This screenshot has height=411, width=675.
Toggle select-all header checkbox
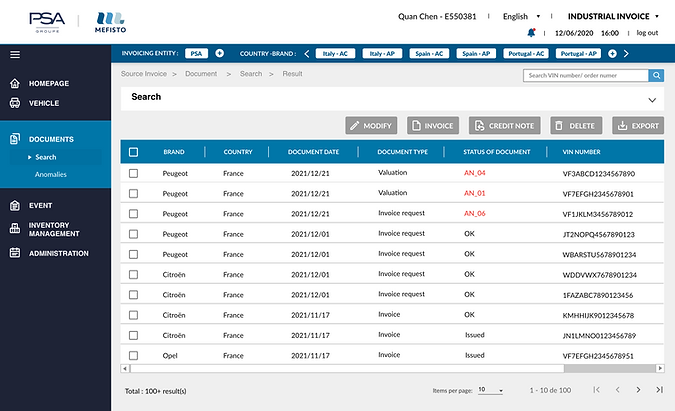coord(133,152)
